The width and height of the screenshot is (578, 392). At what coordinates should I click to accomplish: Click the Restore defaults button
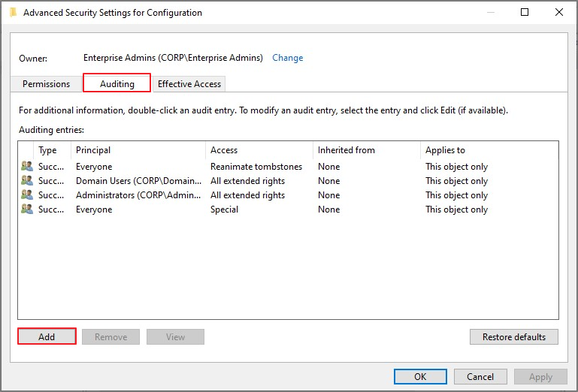point(514,336)
